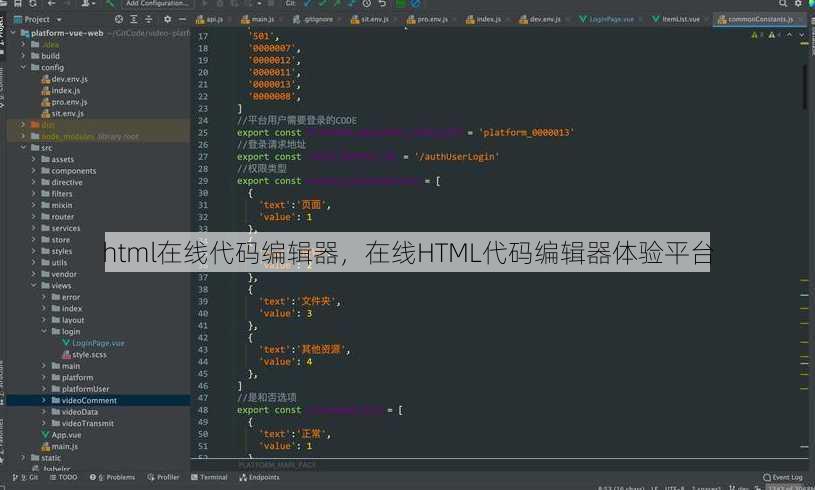The height and width of the screenshot is (490, 815).
Task: Switch to the dev.env.js editor tab
Action: (x=541, y=19)
